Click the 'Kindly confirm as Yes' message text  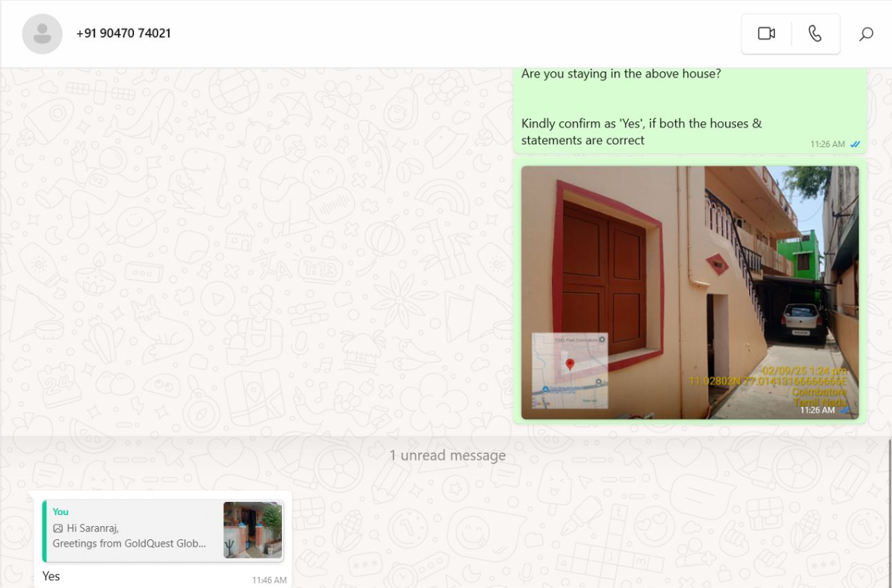(x=641, y=132)
